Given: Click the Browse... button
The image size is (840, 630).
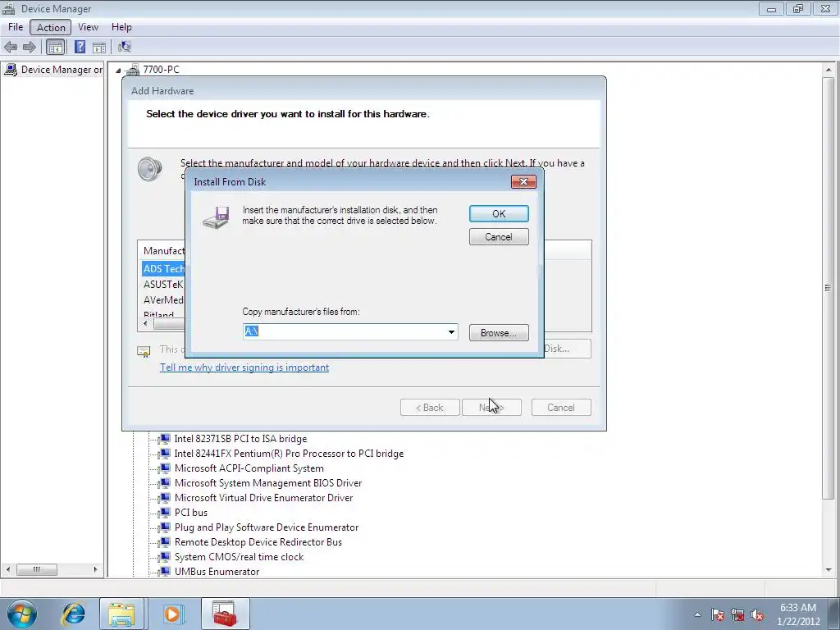Looking at the screenshot, I should 499,333.
